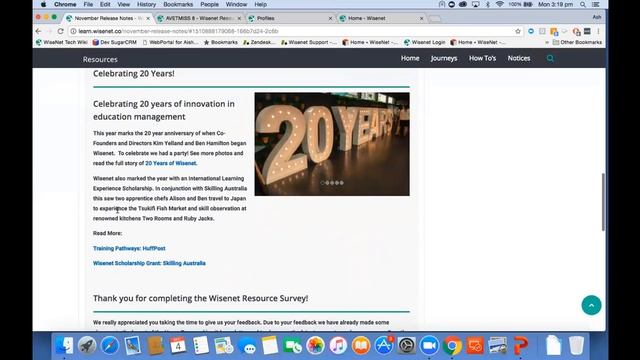Close the November Release Notes tab
The width and height of the screenshot is (640, 360).
pos(148,18)
